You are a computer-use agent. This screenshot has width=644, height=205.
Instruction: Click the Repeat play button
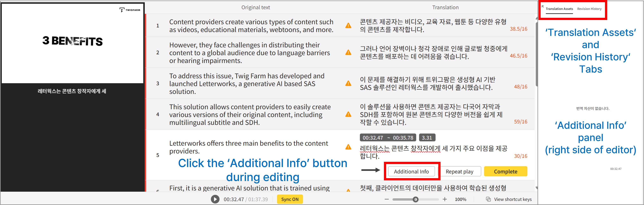[x=459, y=171]
